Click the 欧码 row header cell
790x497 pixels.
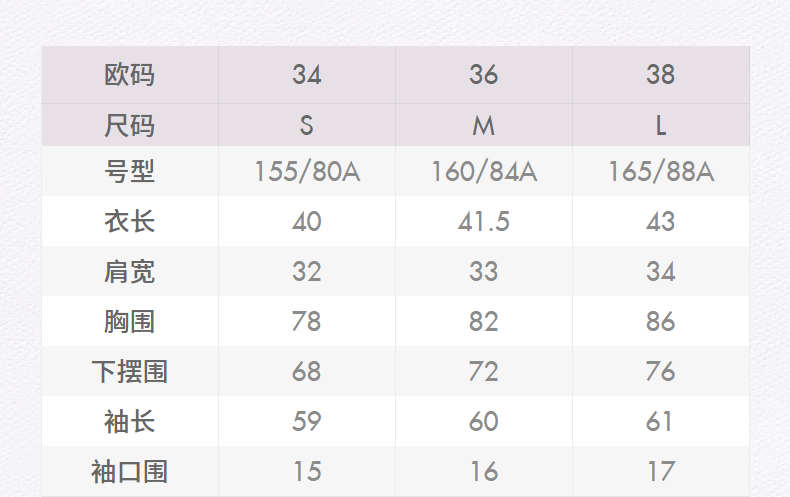[130, 75]
